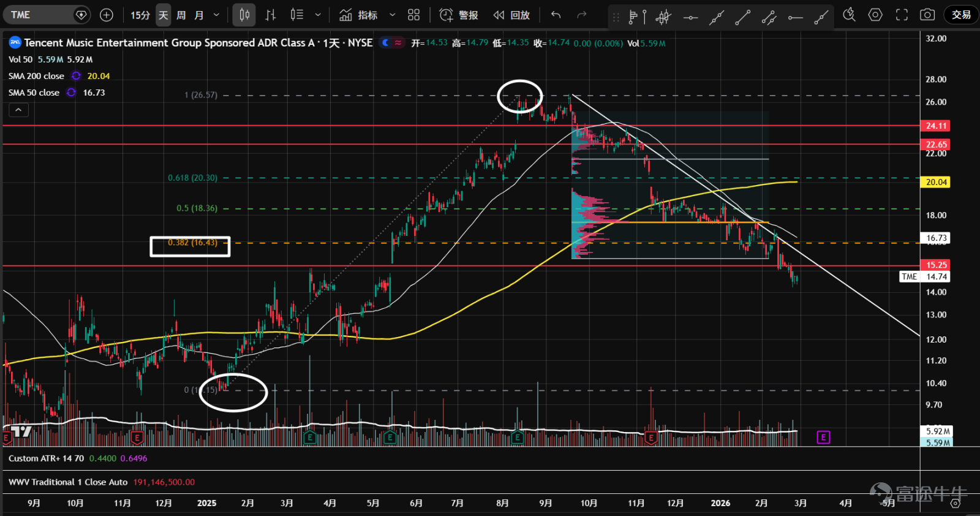Image resolution: width=980 pixels, height=516 pixels.
Task: Open the time axis settings gear
Action: [x=955, y=503]
